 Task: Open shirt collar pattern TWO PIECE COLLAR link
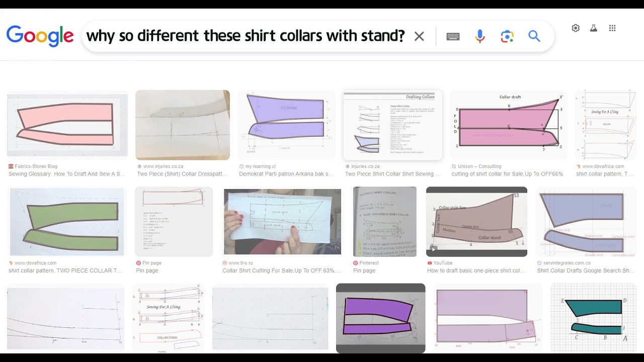(x=65, y=270)
